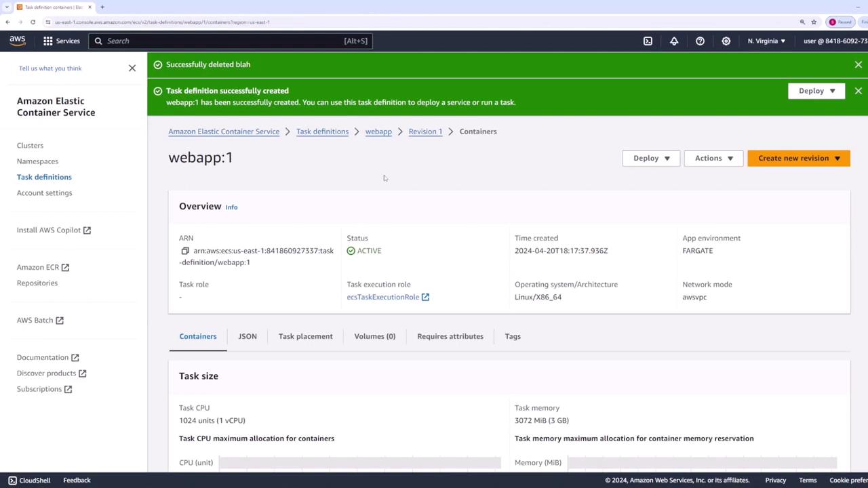Open the Requires attributes tab
The width and height of the screenshot is (868, 488).
(x=450, y=336)
